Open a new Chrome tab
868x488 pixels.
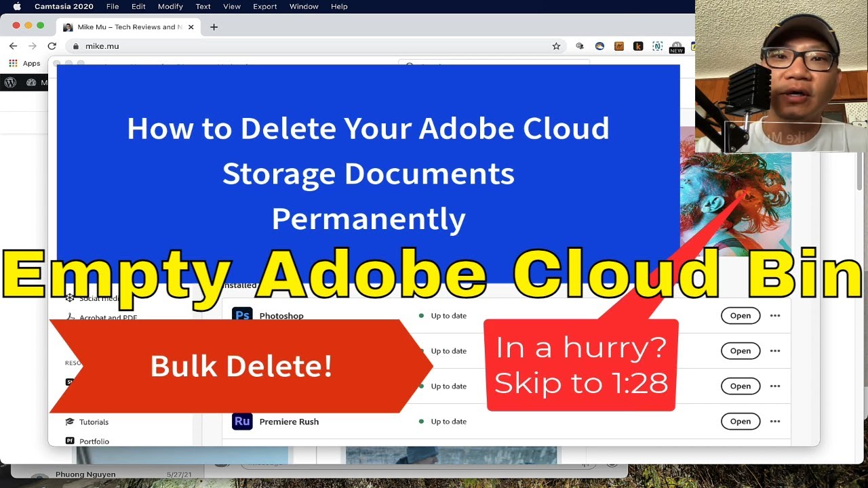pyautogui.click(x=214, y=27)
